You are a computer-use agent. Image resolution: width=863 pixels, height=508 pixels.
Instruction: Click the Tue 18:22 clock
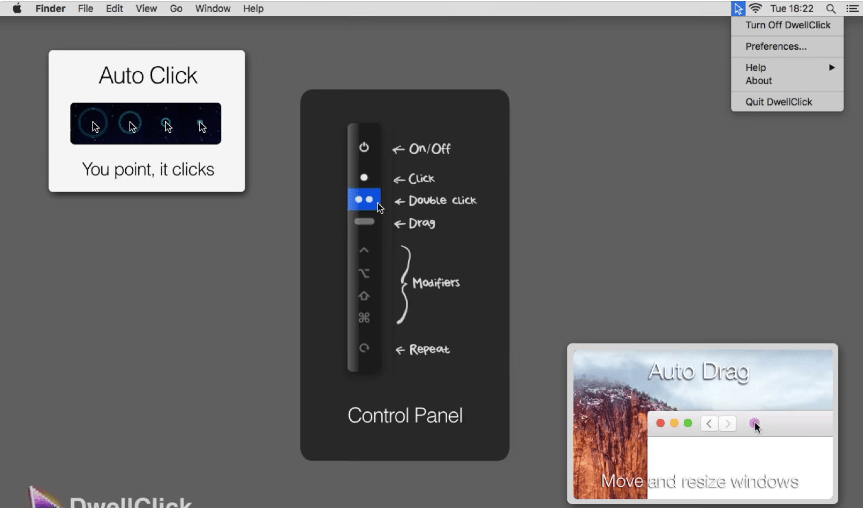(791, 8)
